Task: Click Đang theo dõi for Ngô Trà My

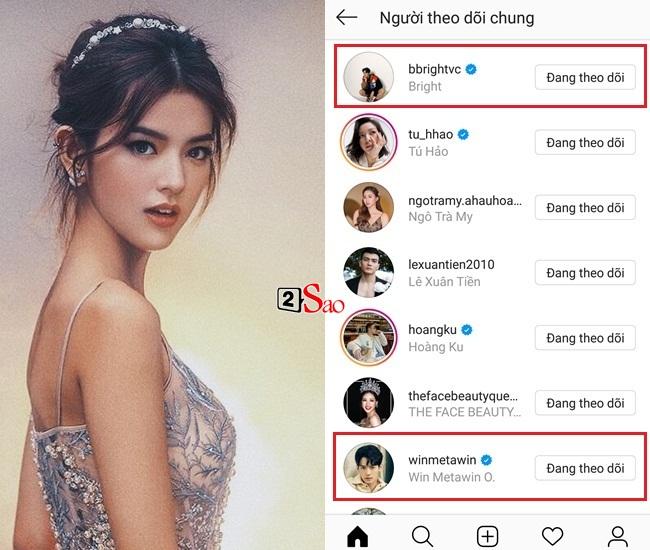Action: click(585, 207)
